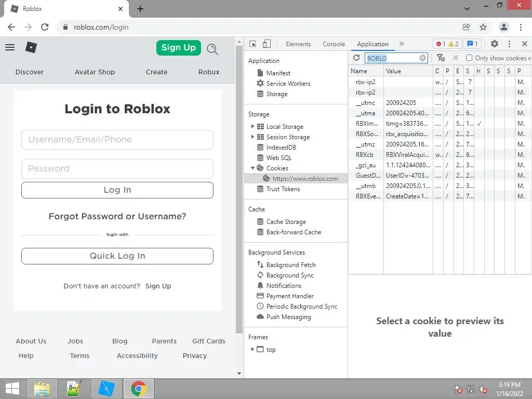Expand Session Storage tree
Image resolution: width=532 pixels, height=399 pixels.
[252, 137]
